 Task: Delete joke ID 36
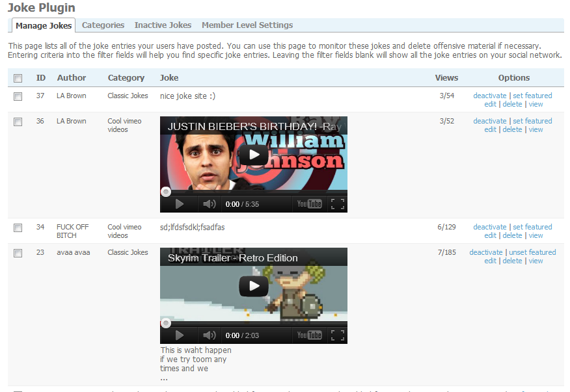click(512, 130)
